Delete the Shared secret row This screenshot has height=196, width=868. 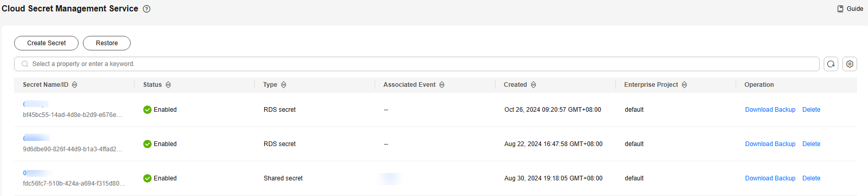[811, 178]
